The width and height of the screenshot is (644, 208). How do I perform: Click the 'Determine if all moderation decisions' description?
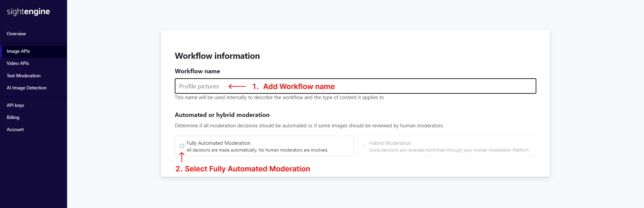point(309,126)
